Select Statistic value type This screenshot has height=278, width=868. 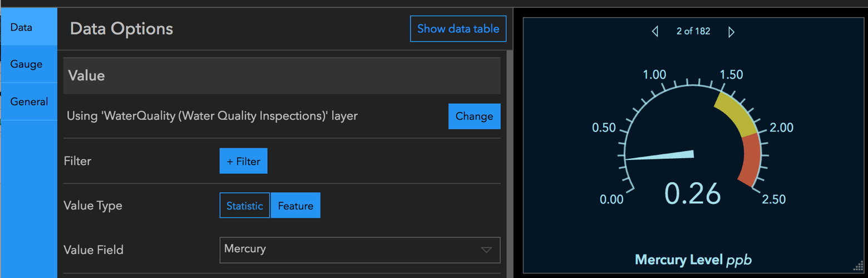[x=244, y=206]
